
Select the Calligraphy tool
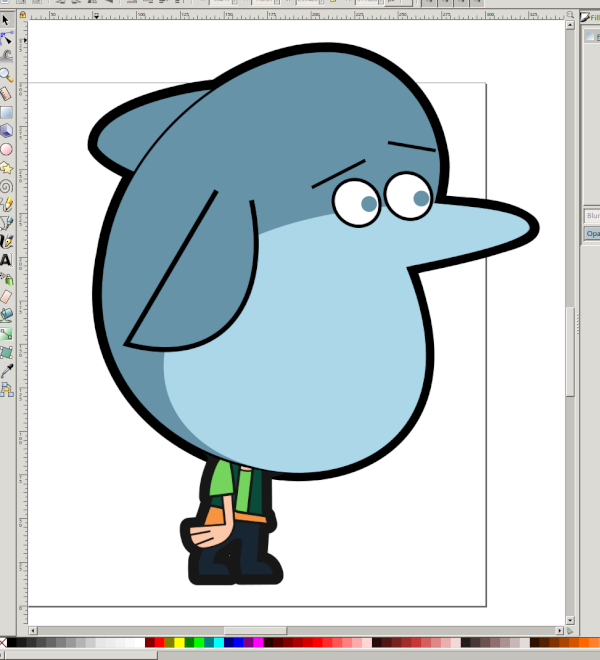pyautogui.click(x=6, y=242)
